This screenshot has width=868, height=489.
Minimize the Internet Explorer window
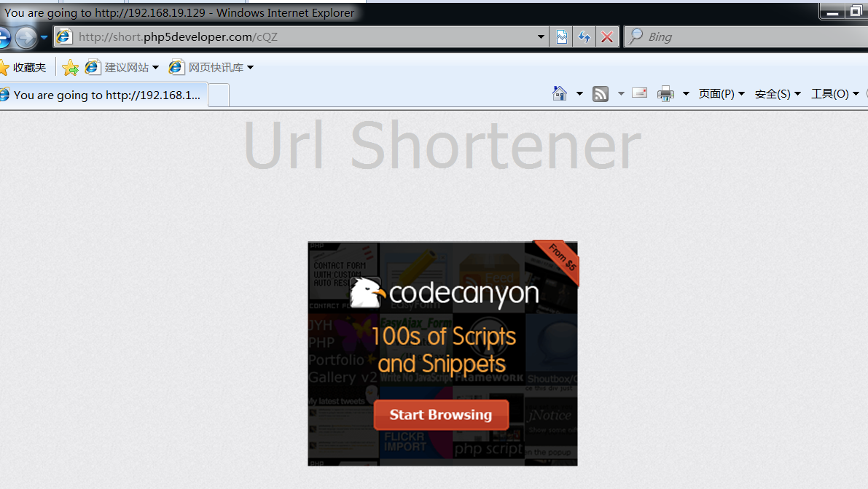[x=832, y=12]
